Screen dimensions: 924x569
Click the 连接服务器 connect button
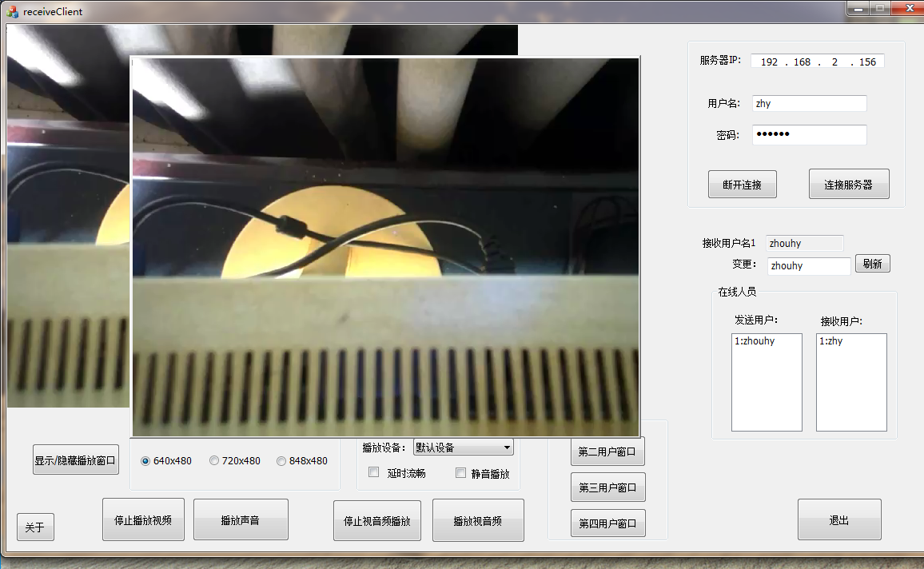848,185
